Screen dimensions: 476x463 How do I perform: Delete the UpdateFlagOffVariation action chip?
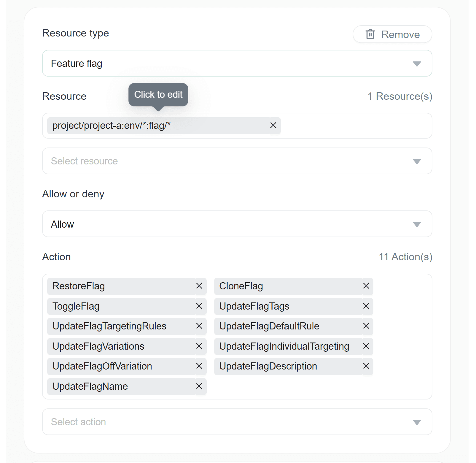(x=199, y=366)
